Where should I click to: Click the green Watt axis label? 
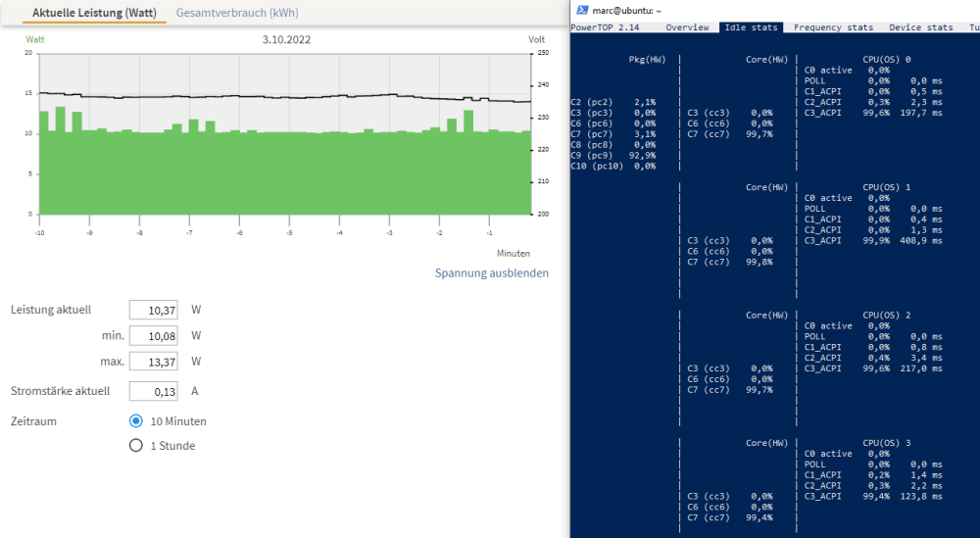click(x=35, y=39)
